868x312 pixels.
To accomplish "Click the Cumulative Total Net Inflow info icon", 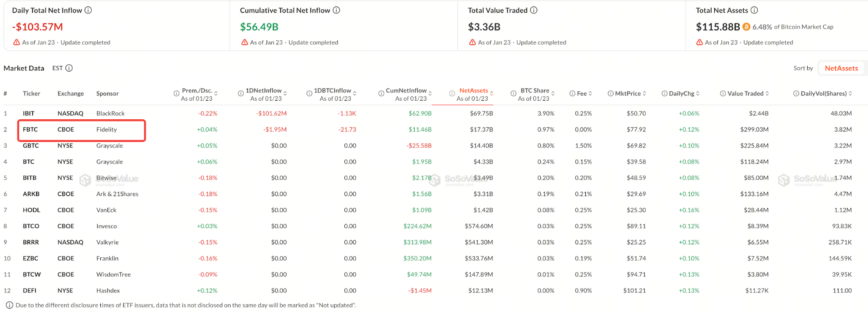I will (x=337, y=10).
